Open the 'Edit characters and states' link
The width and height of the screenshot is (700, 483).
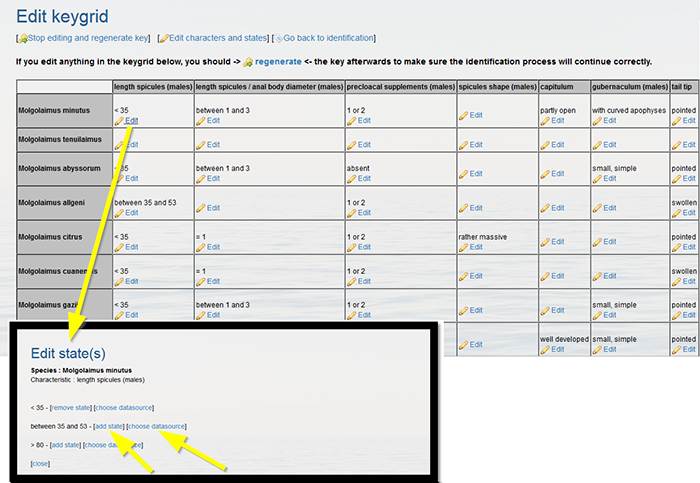(218, 38)
